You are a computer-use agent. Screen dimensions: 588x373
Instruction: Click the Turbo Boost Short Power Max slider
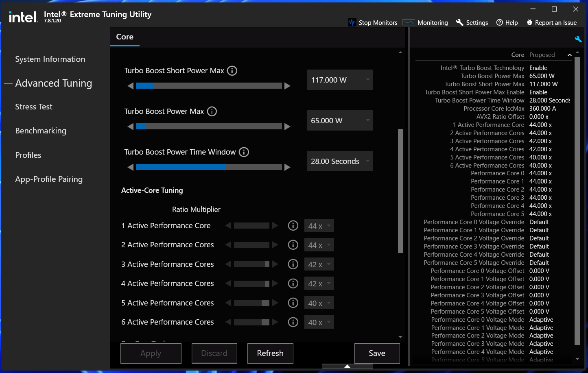[x=209, y=86]
